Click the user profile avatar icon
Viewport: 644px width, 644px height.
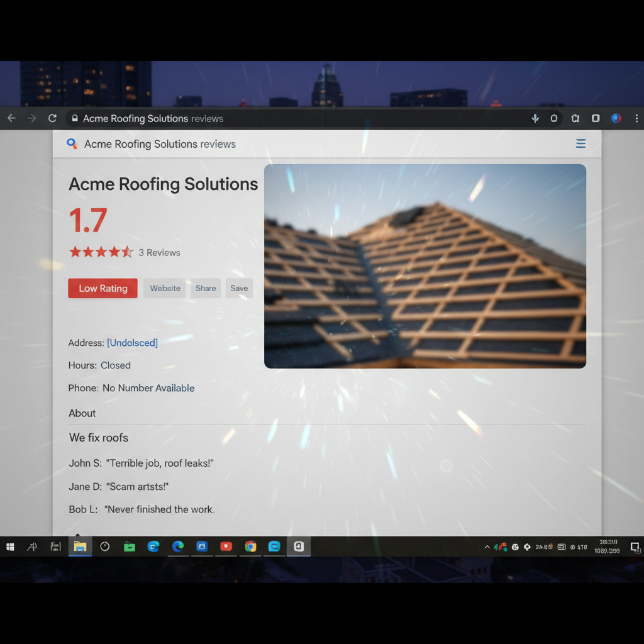click(x=616, y=118)
